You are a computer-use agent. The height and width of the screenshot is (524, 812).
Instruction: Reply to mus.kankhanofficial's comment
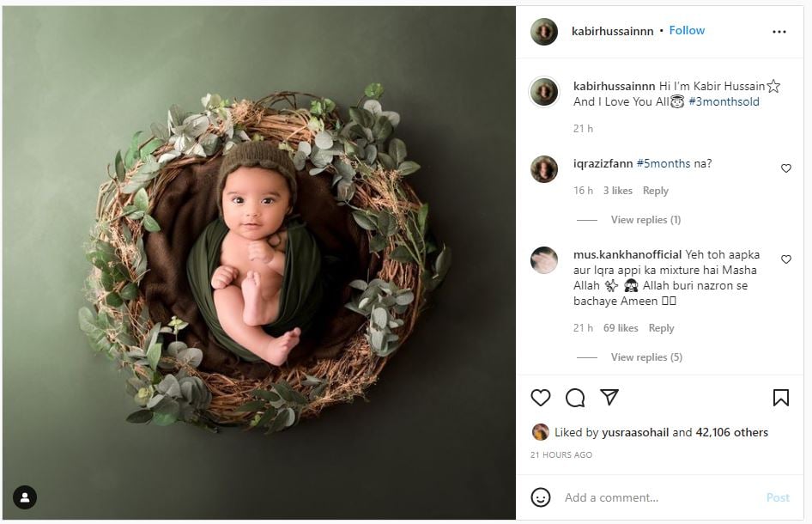(x=661, y=328)
